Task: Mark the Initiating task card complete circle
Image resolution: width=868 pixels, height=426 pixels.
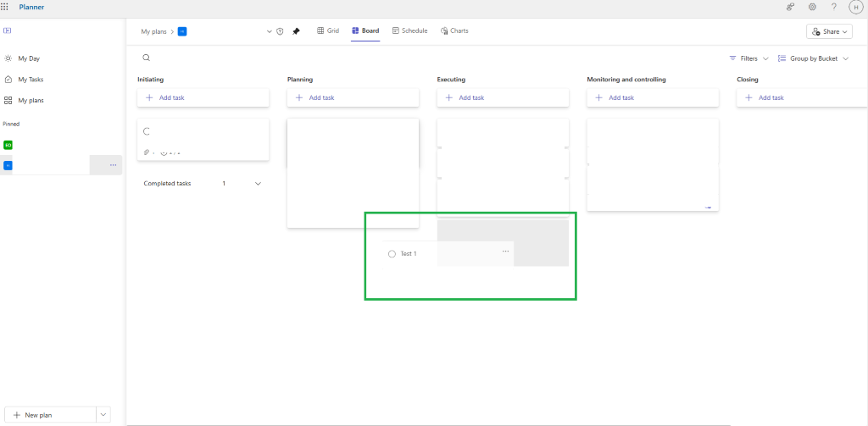Action: coord(147,131)
